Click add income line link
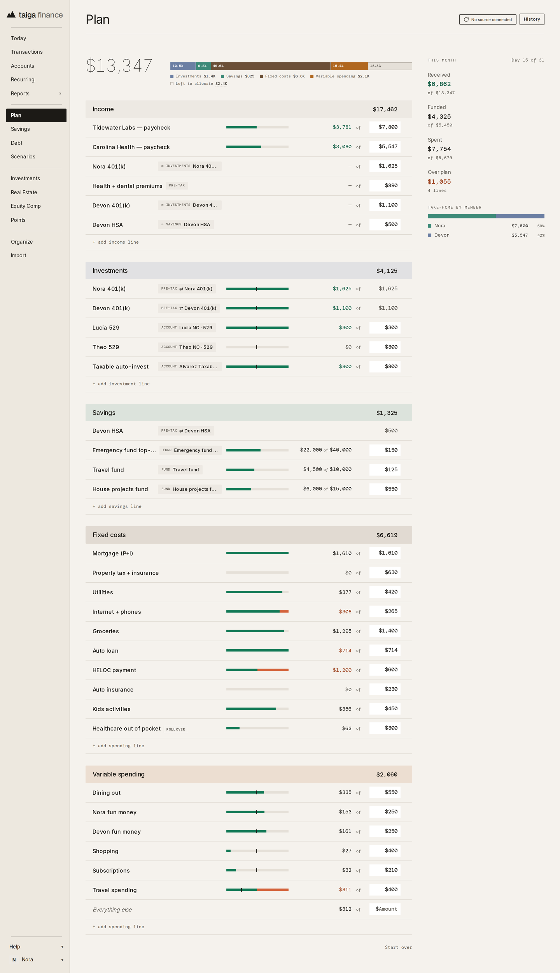Viewport: 560px width, 973px height. click(x=115, y=242)
